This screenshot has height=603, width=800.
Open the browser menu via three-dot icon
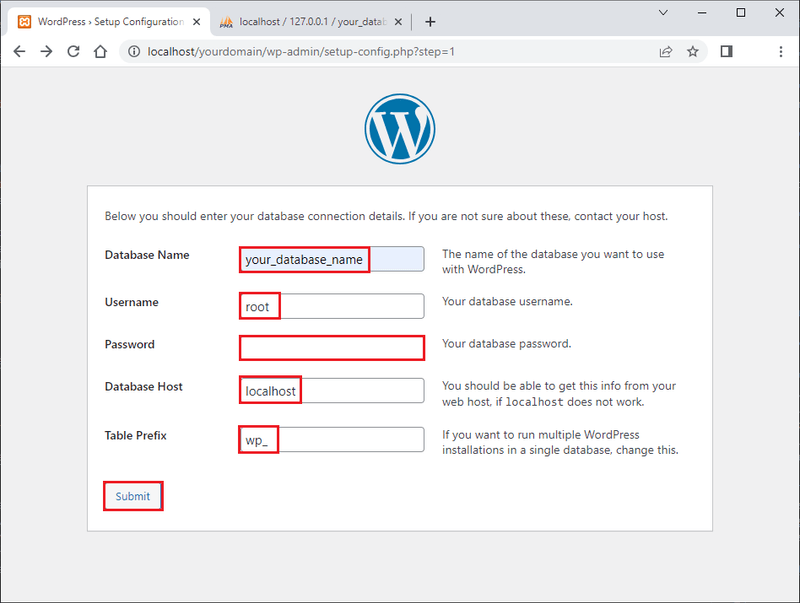click(x=781, y=51)
